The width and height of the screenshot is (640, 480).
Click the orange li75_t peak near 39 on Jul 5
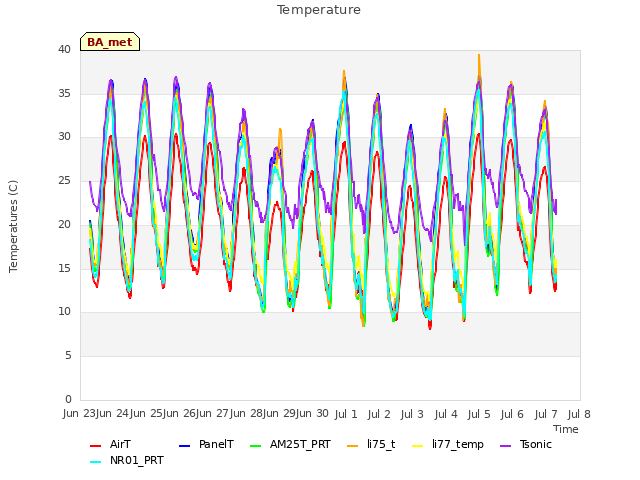click(x=479, y=56)
